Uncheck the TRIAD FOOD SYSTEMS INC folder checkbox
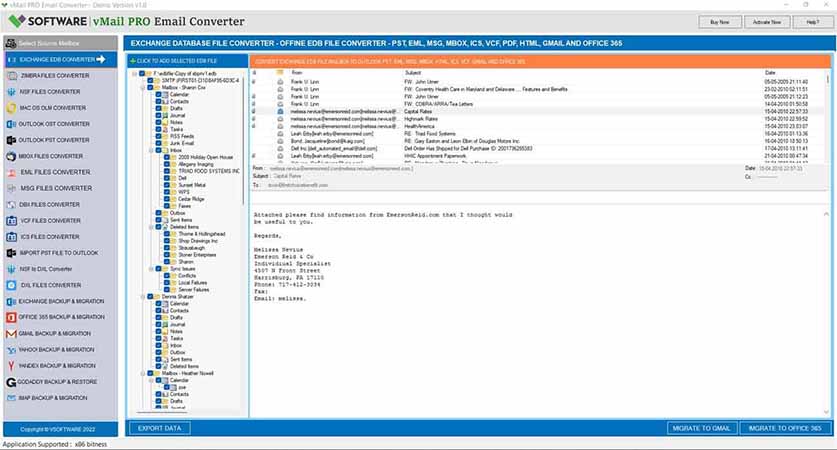The height and width of the screenshot is (450, 837). (167, 171)
